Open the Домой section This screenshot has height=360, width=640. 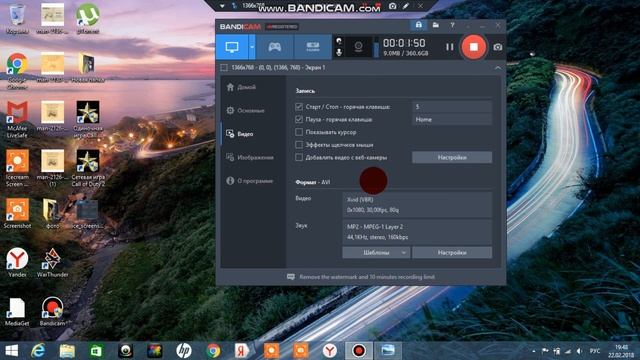(x=247, y=87)
